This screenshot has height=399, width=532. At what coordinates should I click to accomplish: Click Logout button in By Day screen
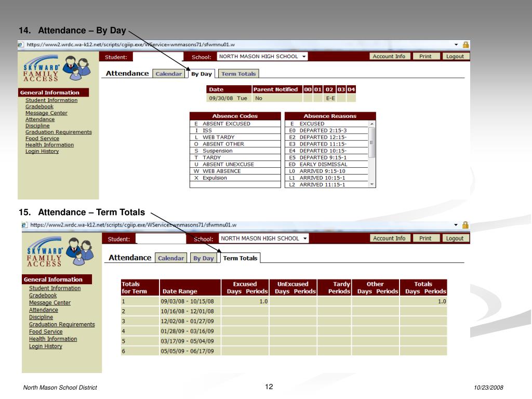(x=455, y=56)
